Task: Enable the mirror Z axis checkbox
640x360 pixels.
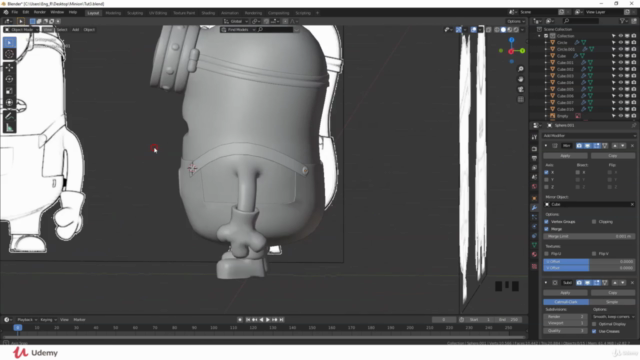Action: point(547,187)
